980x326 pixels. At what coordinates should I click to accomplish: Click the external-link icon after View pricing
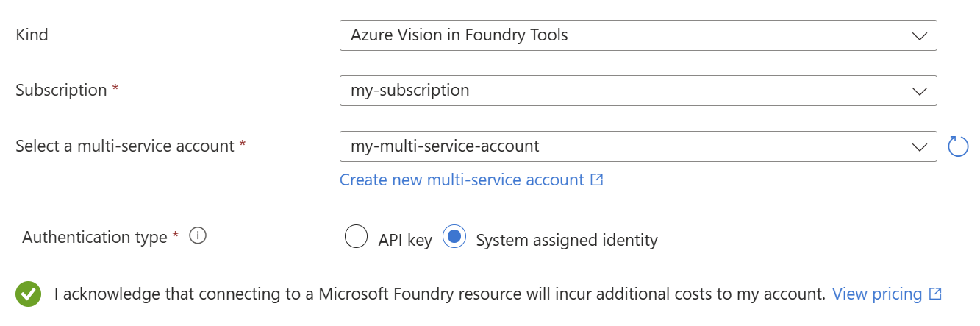pyautogui.click(x=935, y=294)
